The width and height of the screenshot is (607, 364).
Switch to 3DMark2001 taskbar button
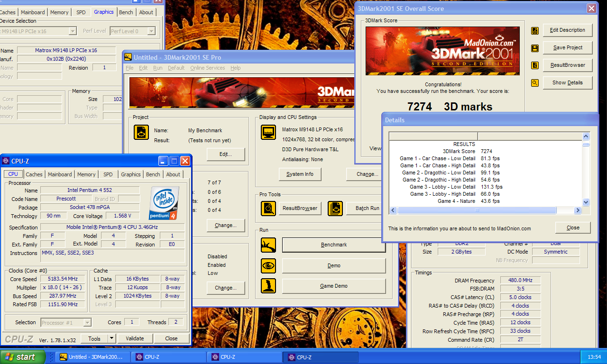(92, 357)
